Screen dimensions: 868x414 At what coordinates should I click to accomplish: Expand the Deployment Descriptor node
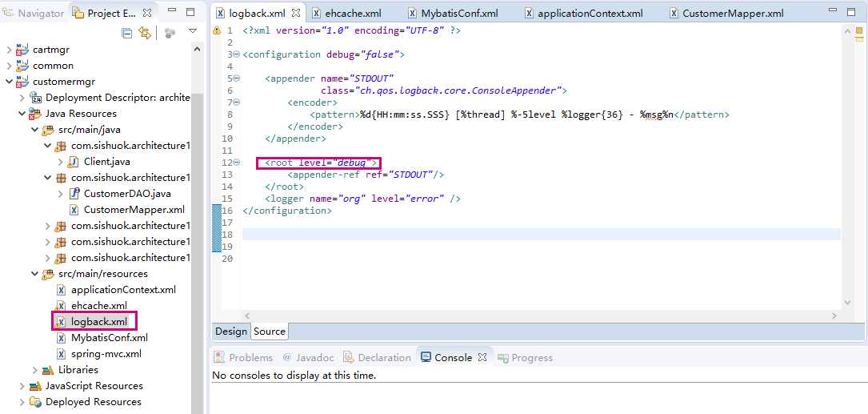click(x=22, y=98)
